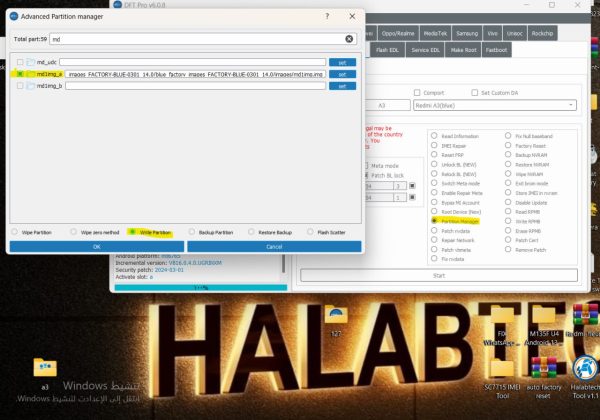This screenshot has width=600, height=420.
Task: Click the Advanced Partition manager title icon
Action: 14,16
